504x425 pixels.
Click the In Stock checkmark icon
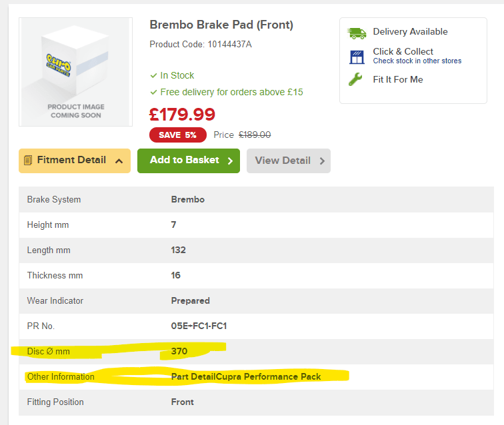[x=154, y=76]
